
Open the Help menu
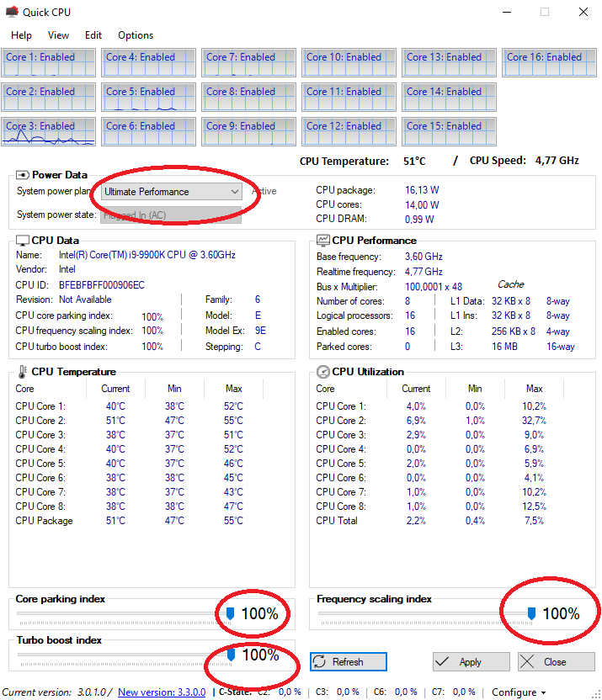tap(21, 35)
